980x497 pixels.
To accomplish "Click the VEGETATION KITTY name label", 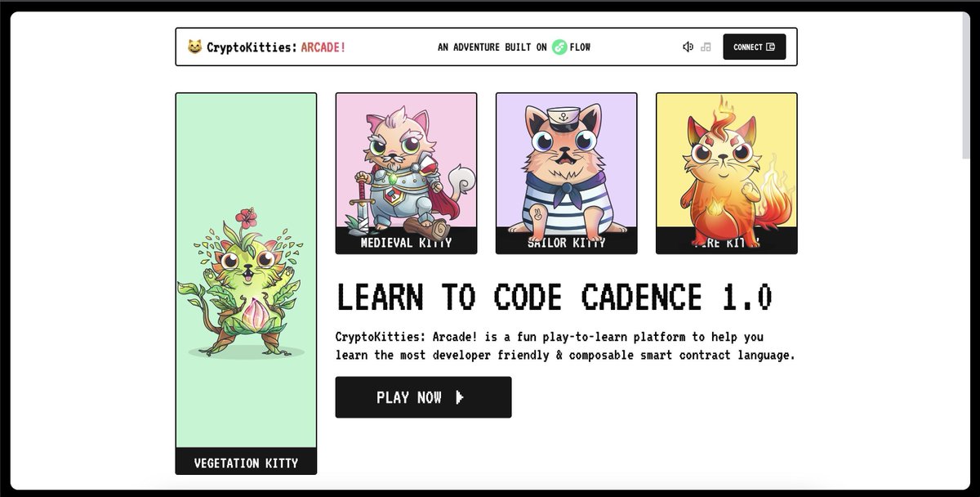I will click(245, 463).
